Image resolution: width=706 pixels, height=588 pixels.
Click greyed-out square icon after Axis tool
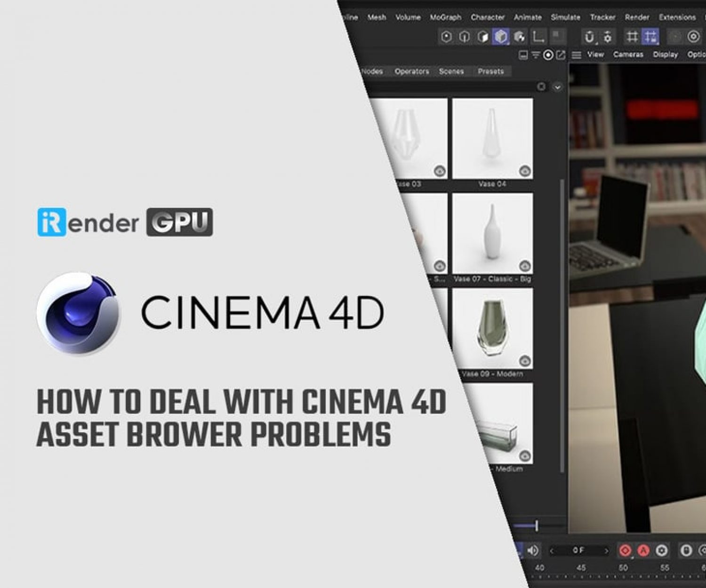point(558,36)
